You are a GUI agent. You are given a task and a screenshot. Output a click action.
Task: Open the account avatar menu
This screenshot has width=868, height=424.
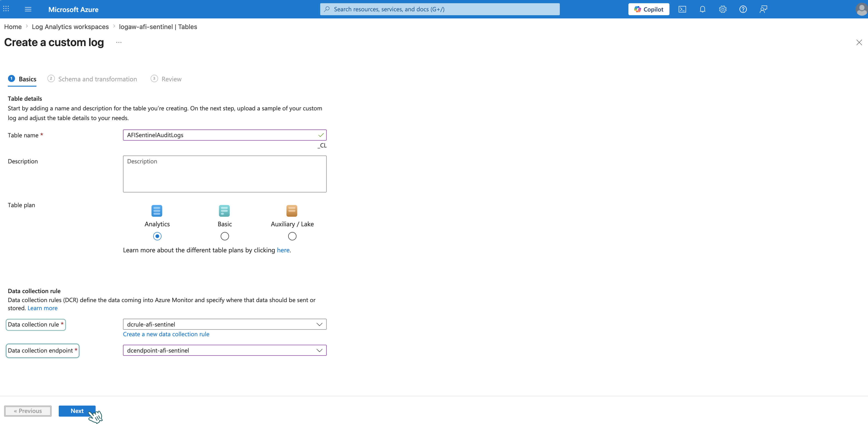(861, 9)
